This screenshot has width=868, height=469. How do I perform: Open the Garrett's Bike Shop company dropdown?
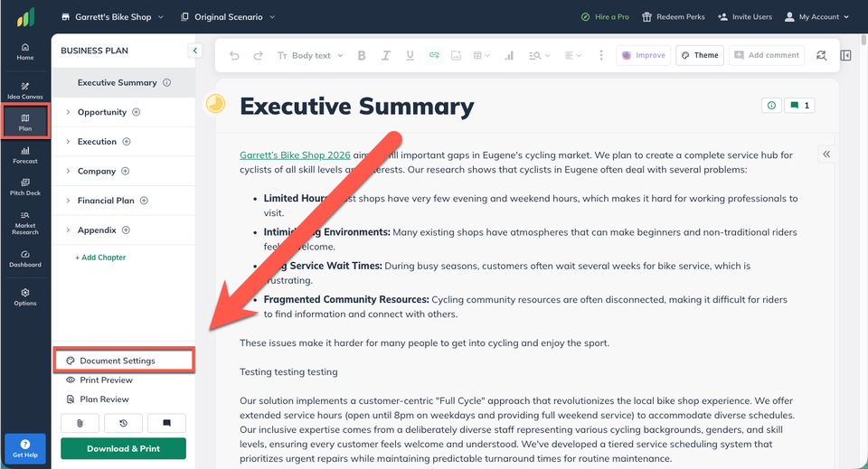coord(112,17)
